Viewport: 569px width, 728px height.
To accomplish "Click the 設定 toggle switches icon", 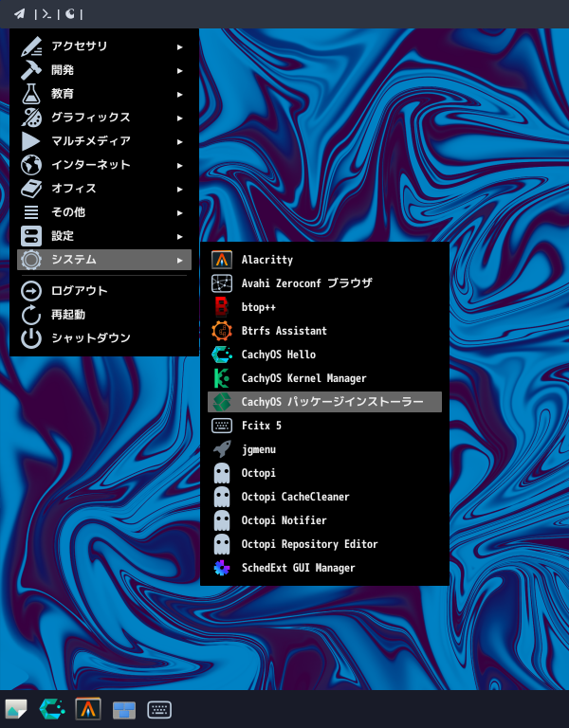I will (31, 236).
